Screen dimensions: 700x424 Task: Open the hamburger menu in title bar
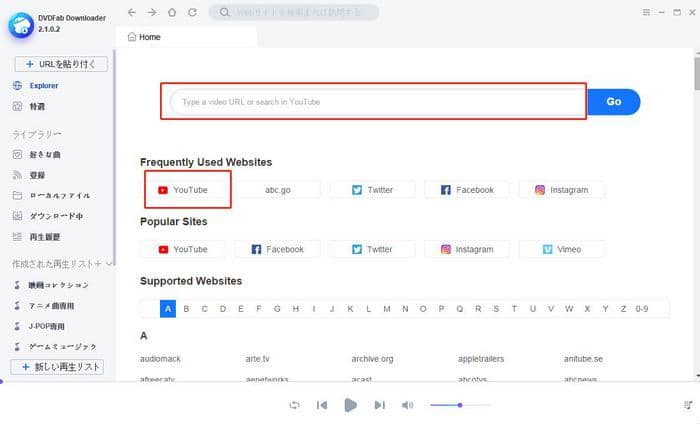coord(646,12)
